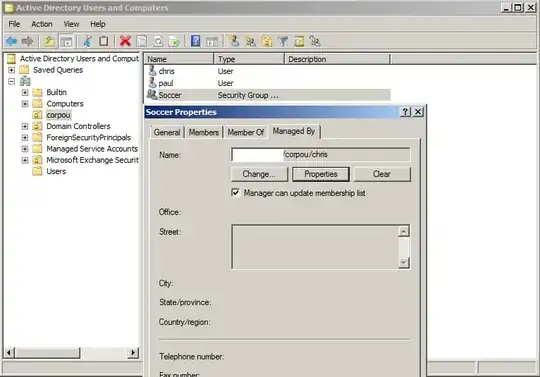This screenshot has height=377, width=540.
Task: Click the help question mark in Soccer Properties
Action: click(x=405, y=112)
